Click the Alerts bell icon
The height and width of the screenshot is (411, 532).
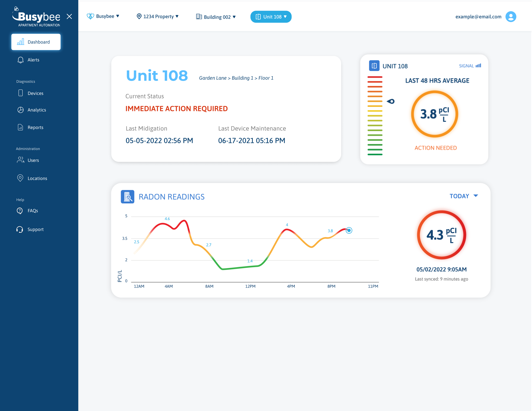21,60
